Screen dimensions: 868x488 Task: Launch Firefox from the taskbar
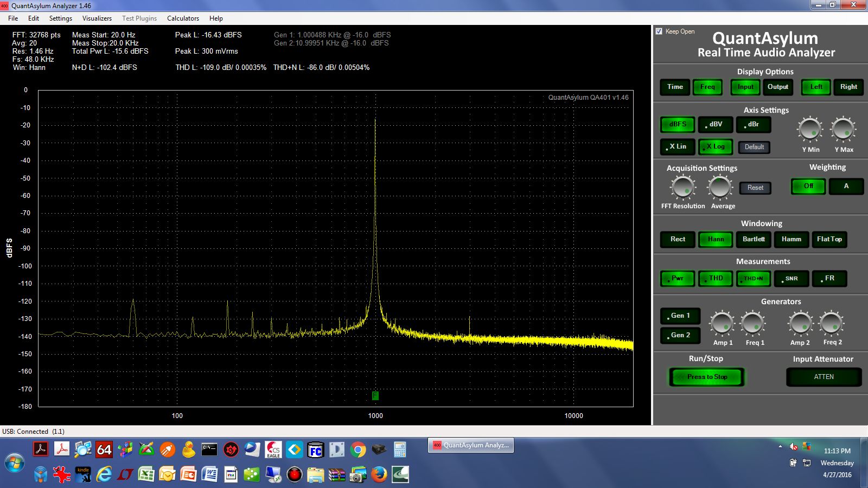click(x=379, y=475)
